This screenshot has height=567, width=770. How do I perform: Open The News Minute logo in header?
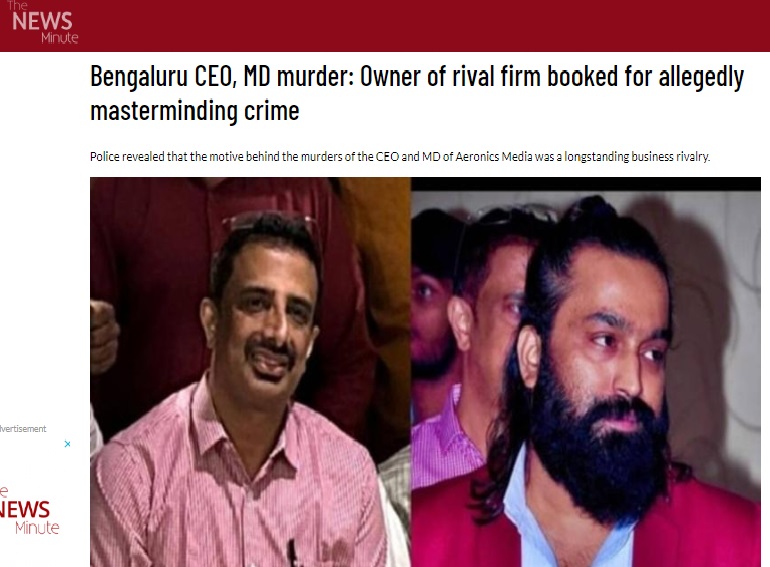tap(43, 23)
